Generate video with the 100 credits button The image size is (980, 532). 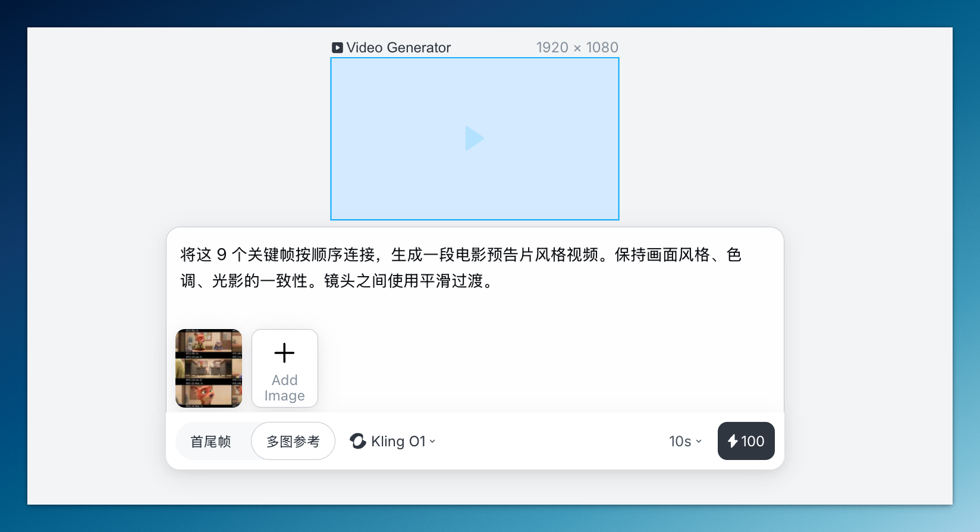click(746, 441)
